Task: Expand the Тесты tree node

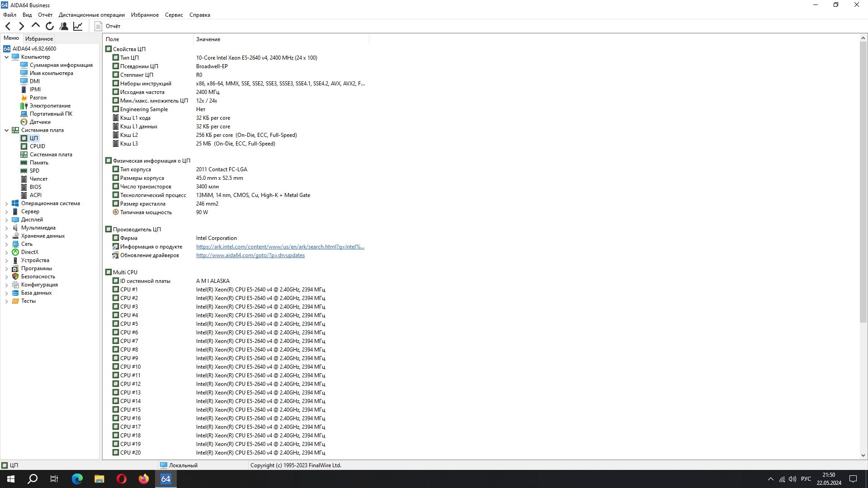Action: (x=6, y=301)
